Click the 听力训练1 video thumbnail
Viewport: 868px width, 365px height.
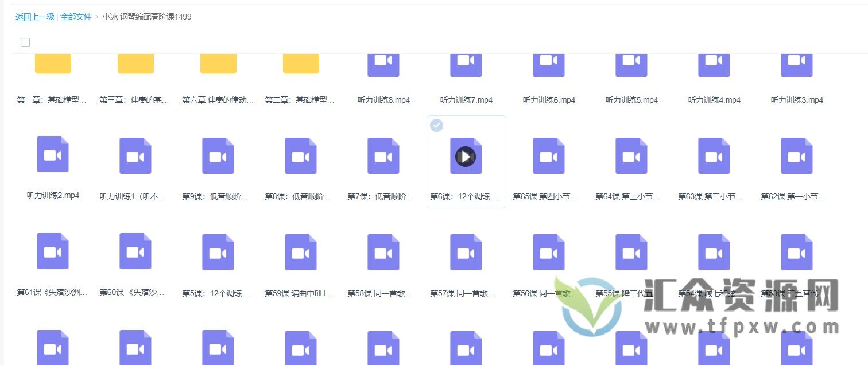[x=135, y=154]
